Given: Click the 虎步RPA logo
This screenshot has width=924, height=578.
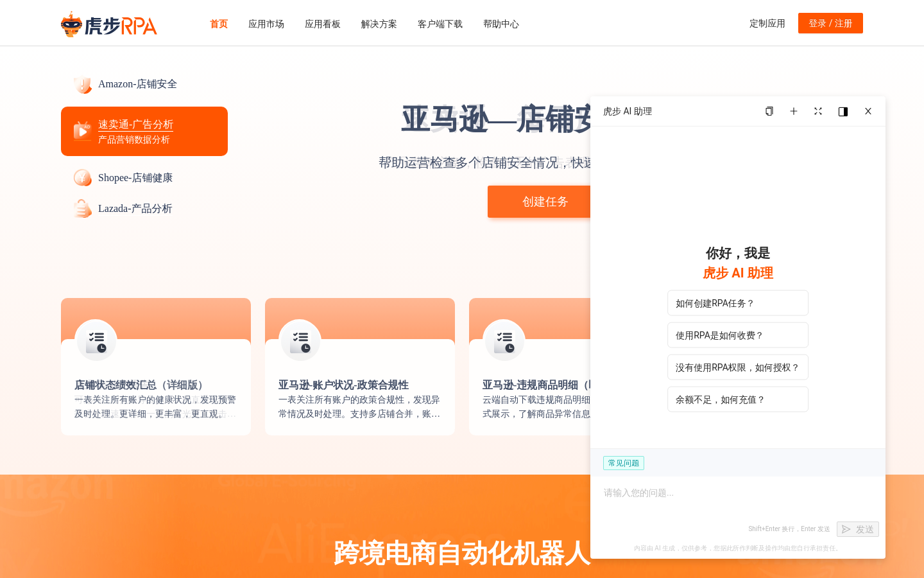Looking at the screenshot, I should coord(109,24).
